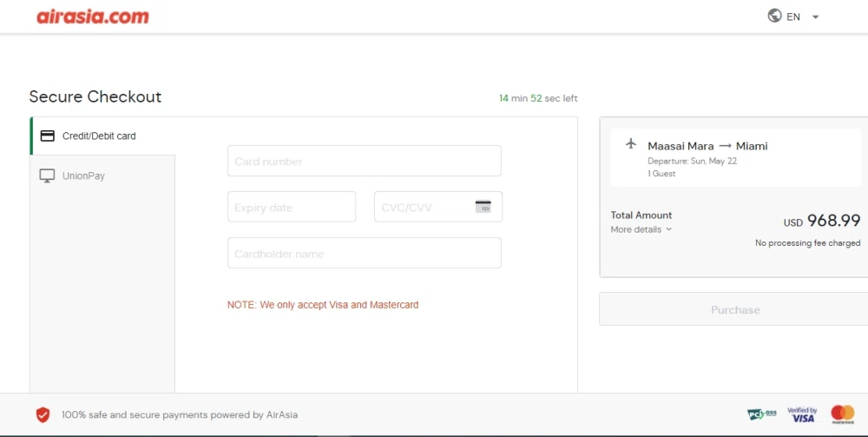The width and height of the screenshot is (868, 437).
Task: Click the credit card icon in sidebar
Action: pos(48,136)
